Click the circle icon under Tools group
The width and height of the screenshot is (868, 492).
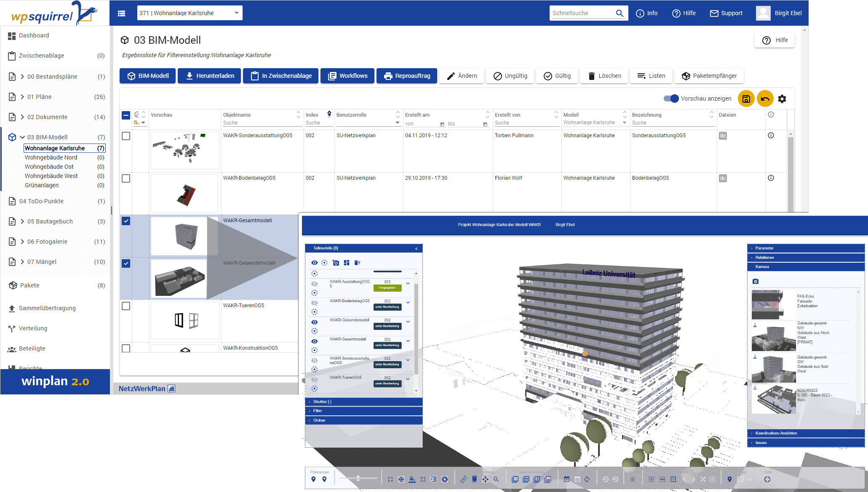767,479
